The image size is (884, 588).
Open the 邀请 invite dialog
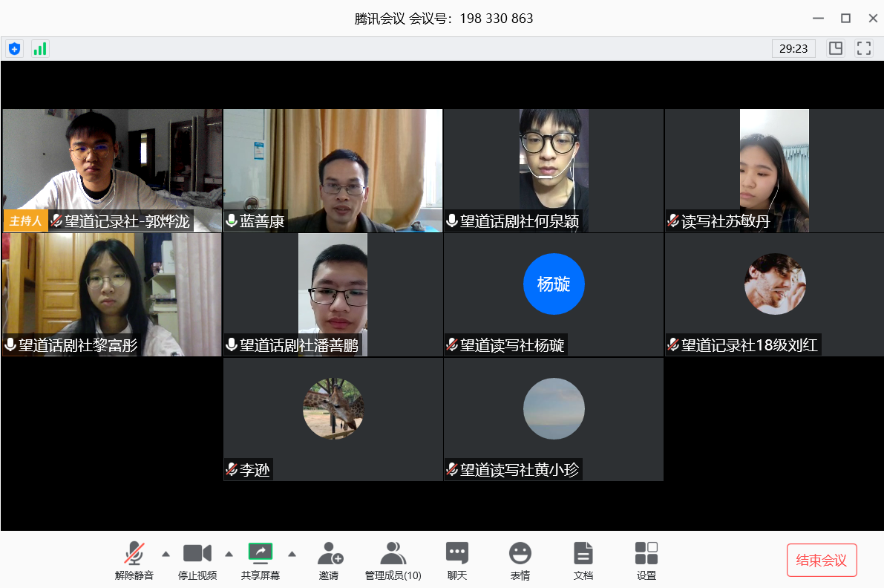point(330,561)
